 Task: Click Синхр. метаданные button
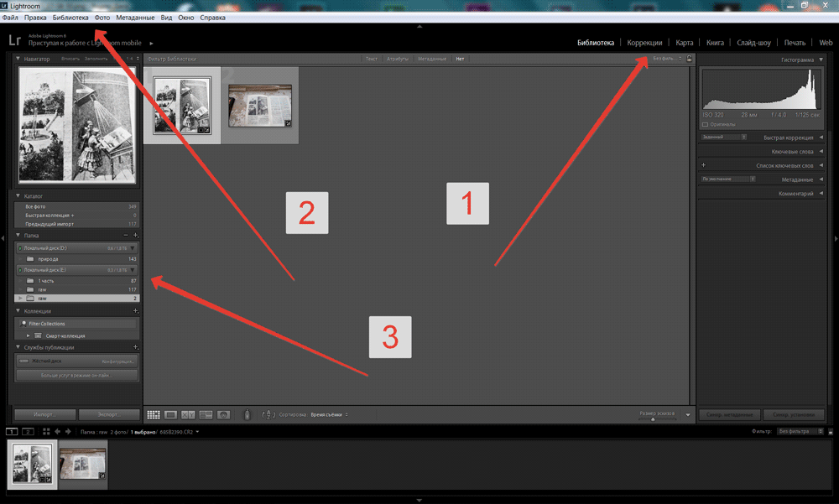pyautogui.click(x=729, y=414)
